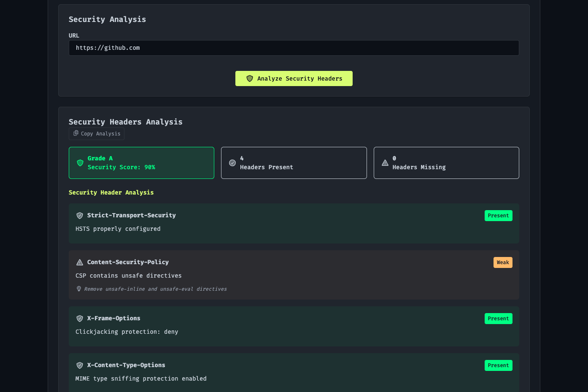Select the 4 Headers Present card
The image size is (588, 392).
click(x=294, y=163)
